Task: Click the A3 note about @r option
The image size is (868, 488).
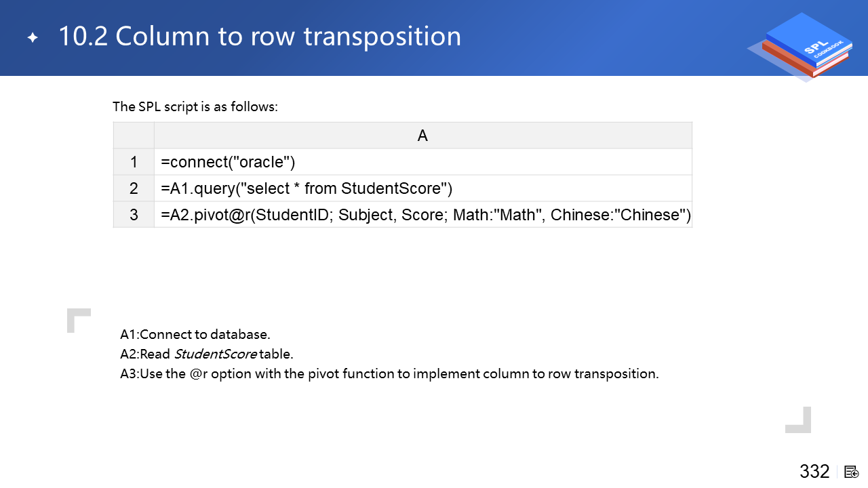Action: [x=389, y=373]
